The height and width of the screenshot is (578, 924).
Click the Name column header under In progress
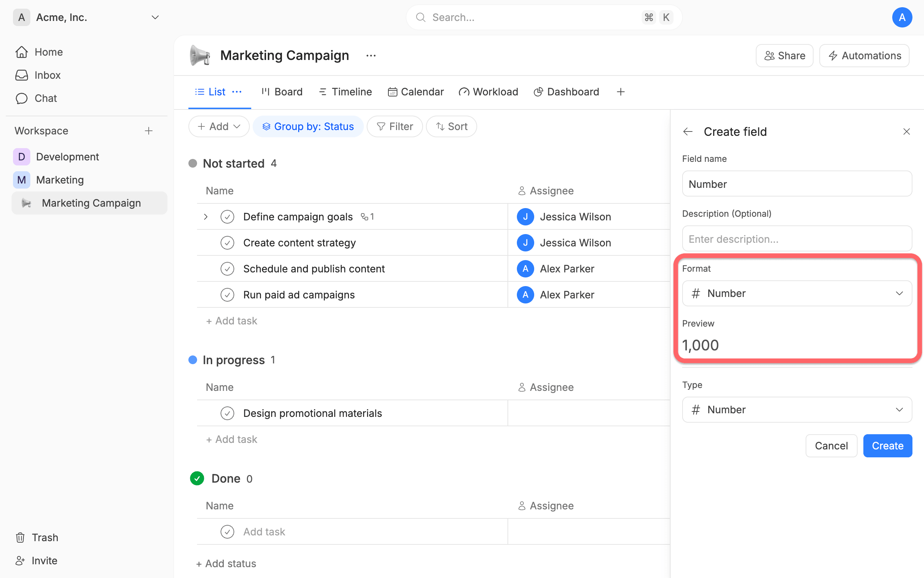point(219,387)
